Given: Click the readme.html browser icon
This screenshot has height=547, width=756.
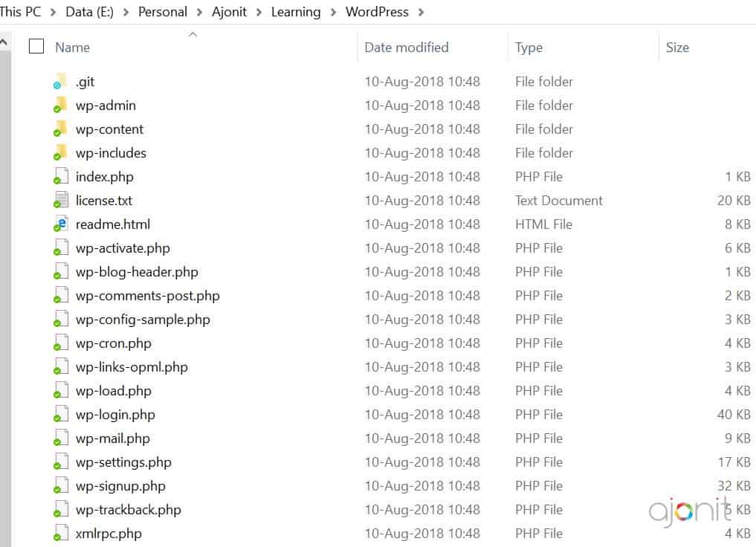Looking at the screenshot, I should [60, 224].
